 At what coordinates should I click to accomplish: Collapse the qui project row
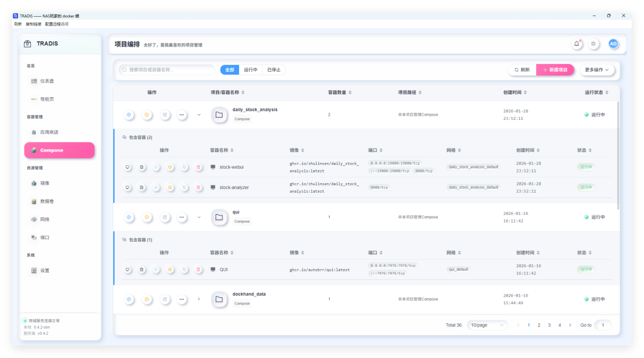tap(199, 217)
